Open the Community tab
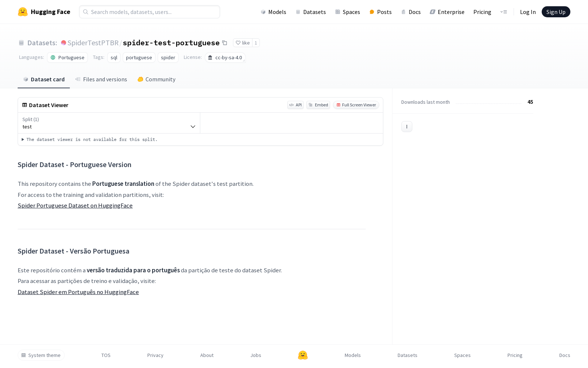Screen dimensions: 588x368 tap(157, 79)
